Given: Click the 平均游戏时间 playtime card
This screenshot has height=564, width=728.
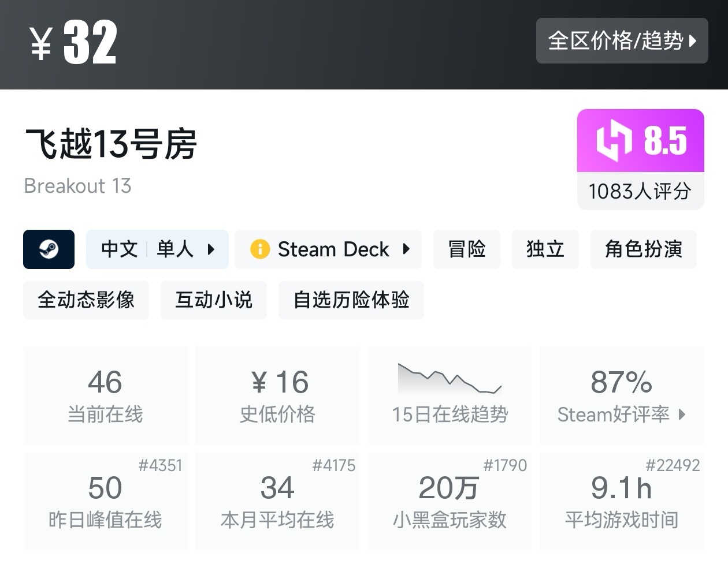Looking at the screenshot, I should (622, 501).
